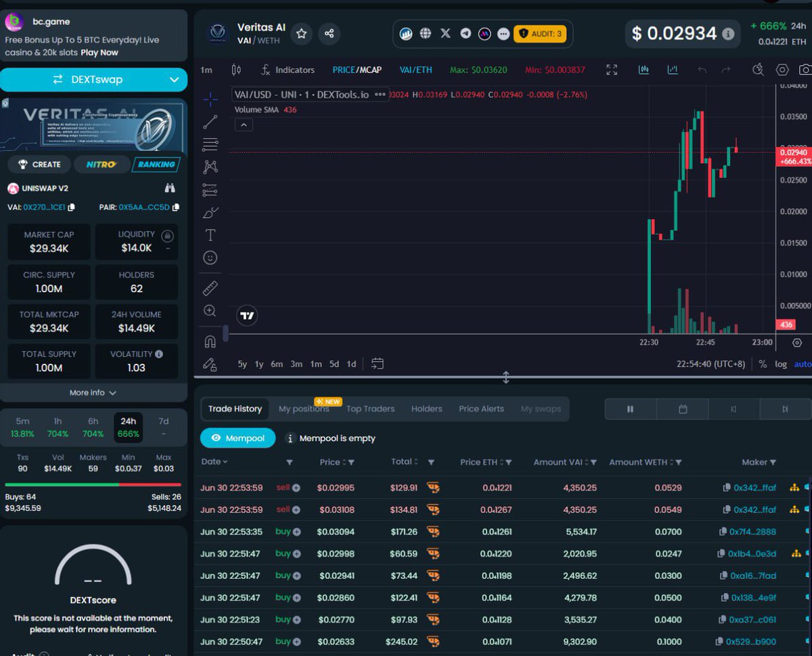Select the 5m change period
This screenshot has width=812, height=656.
(x=23, y=427)
